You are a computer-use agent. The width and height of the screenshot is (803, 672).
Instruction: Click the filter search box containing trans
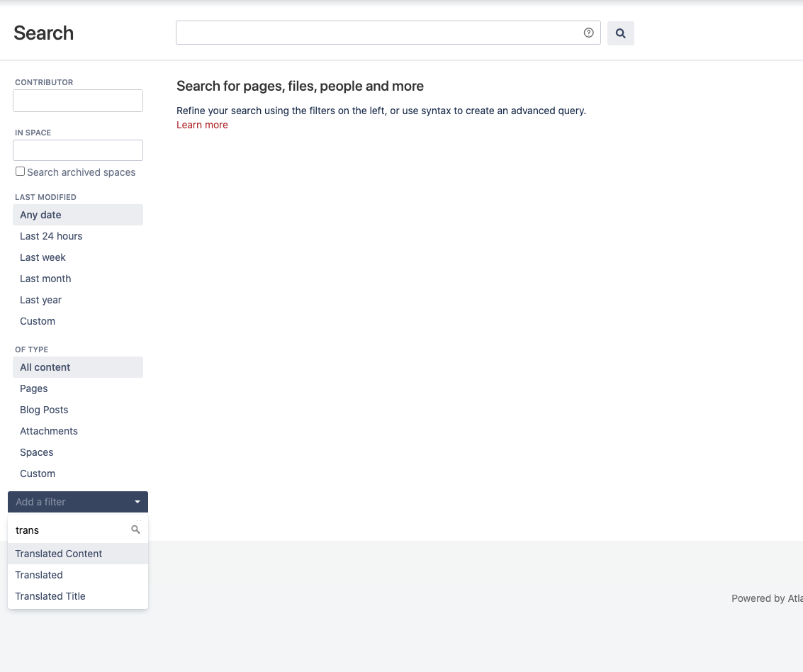(71, 530)
